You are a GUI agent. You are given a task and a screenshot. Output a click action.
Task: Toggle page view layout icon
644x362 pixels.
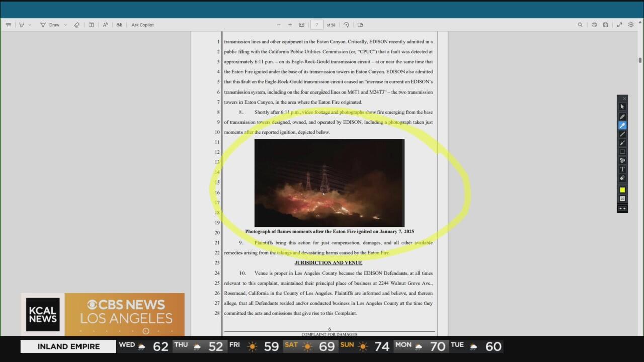tap(360, 25)
